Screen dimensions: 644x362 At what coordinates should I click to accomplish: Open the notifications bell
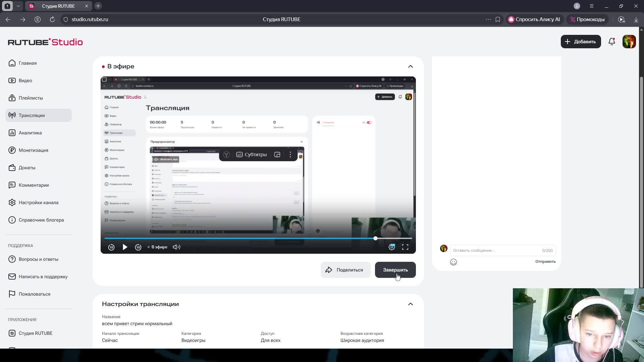(x=611, y=42)
